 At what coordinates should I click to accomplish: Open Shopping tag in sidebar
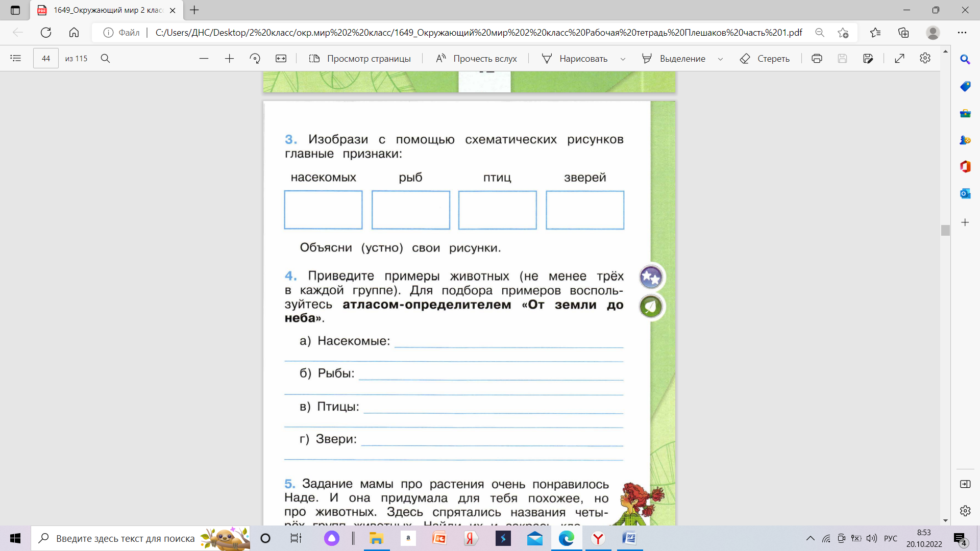click(965, 86)
